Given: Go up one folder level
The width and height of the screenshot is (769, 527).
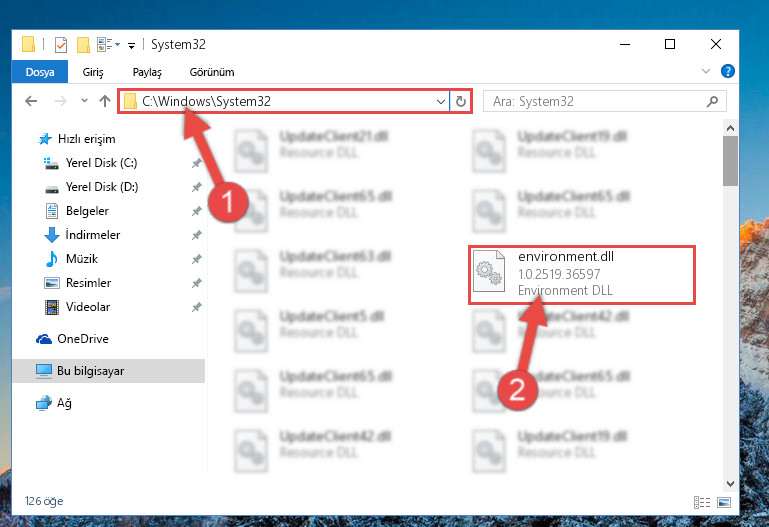Looking at the screenshot, I should 104,101.
